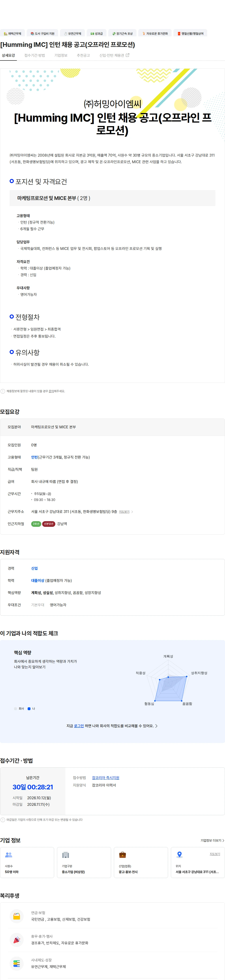
Task: Click the 2026.11.11(수) deadline date
Action: [38, 804]
